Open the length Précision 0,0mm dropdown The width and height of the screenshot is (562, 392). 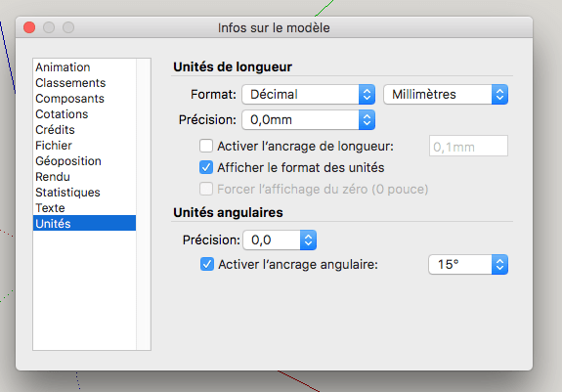308,119
